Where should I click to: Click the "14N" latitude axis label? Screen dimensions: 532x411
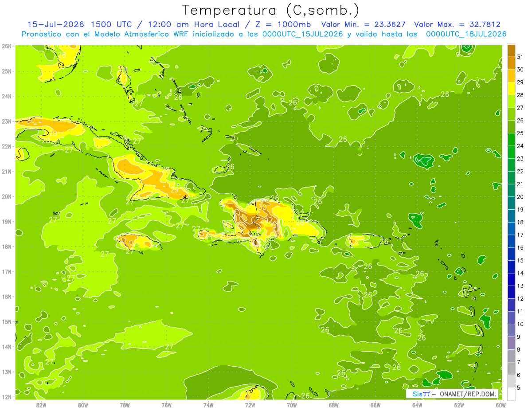pyautogui.click(x=6, y=347)
